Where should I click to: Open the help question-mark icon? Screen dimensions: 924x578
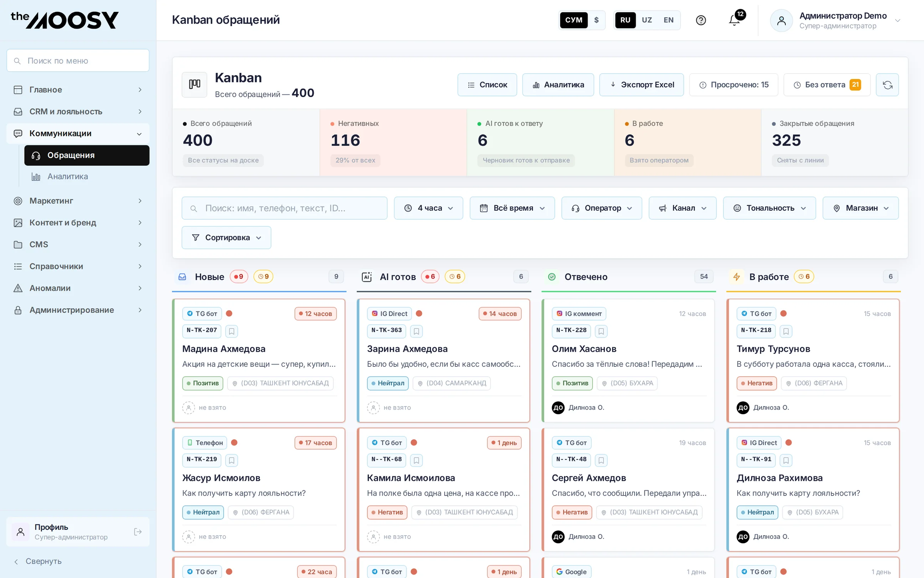(x=701, y=20)
